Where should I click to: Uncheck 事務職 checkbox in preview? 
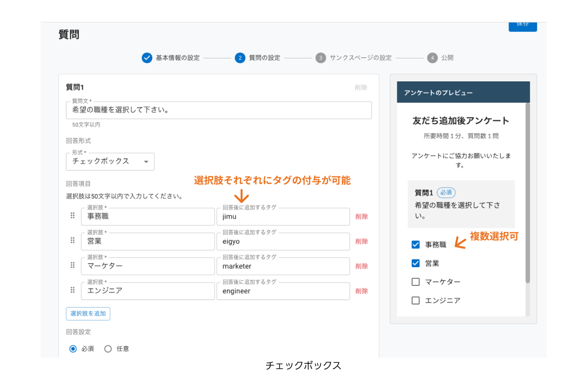[416, 245]
